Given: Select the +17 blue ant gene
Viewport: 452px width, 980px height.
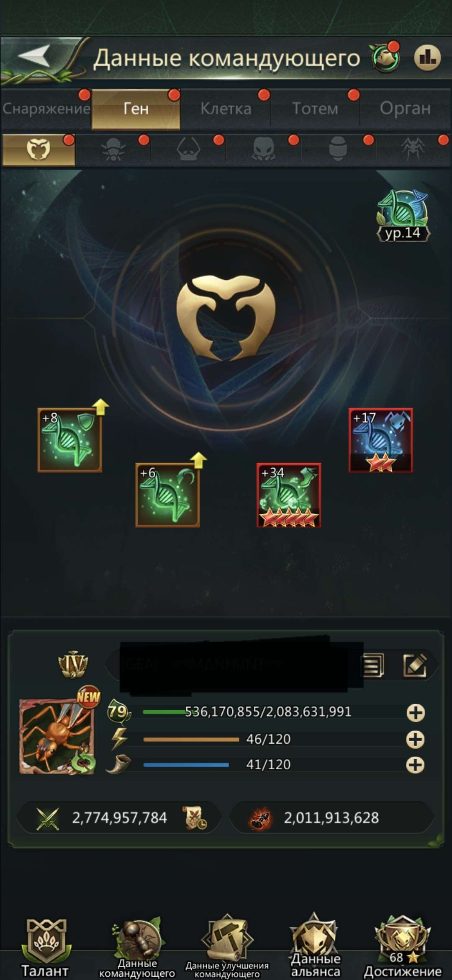Looking at the screenshot, I should 381,440.
